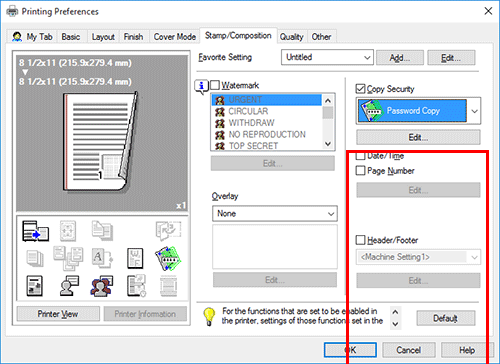
Task: Switch to the My Tab tab
Action: click(33, 37)
